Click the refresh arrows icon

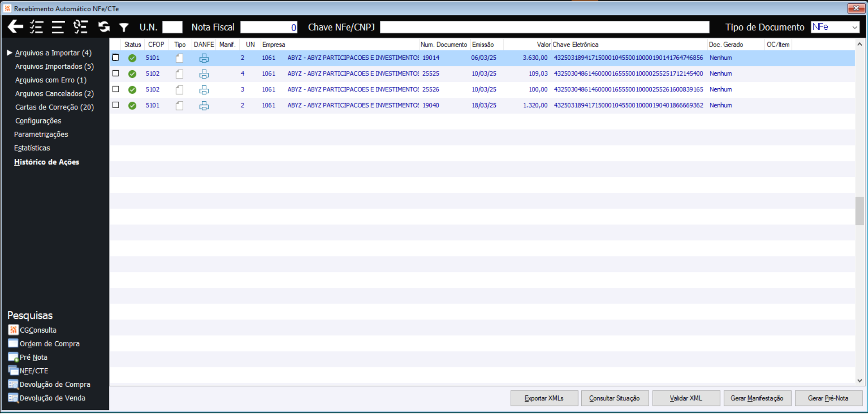click(104, 27)
